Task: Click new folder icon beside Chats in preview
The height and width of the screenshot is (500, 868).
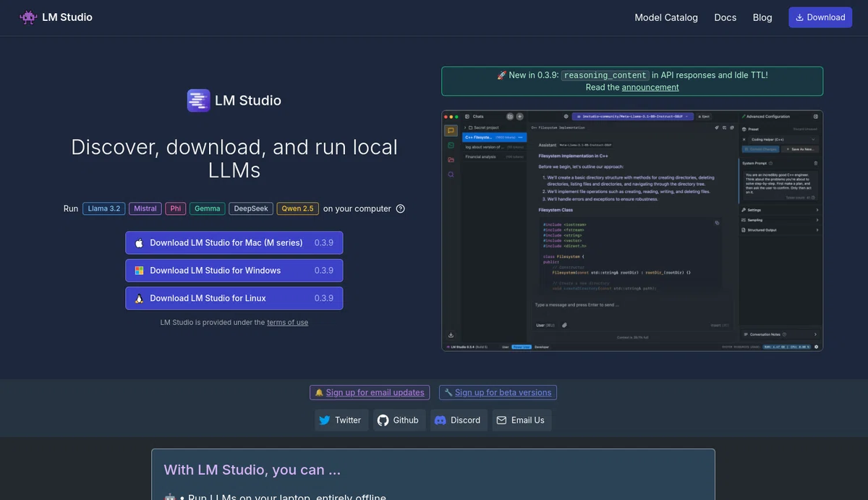Action: tap(510, 116)
